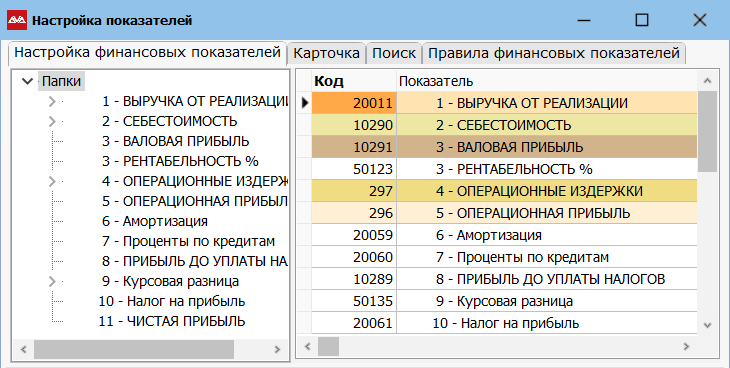Switch to the Карточка tab
The width and height of the screenshot is (730, 368).
coord(326,53)
